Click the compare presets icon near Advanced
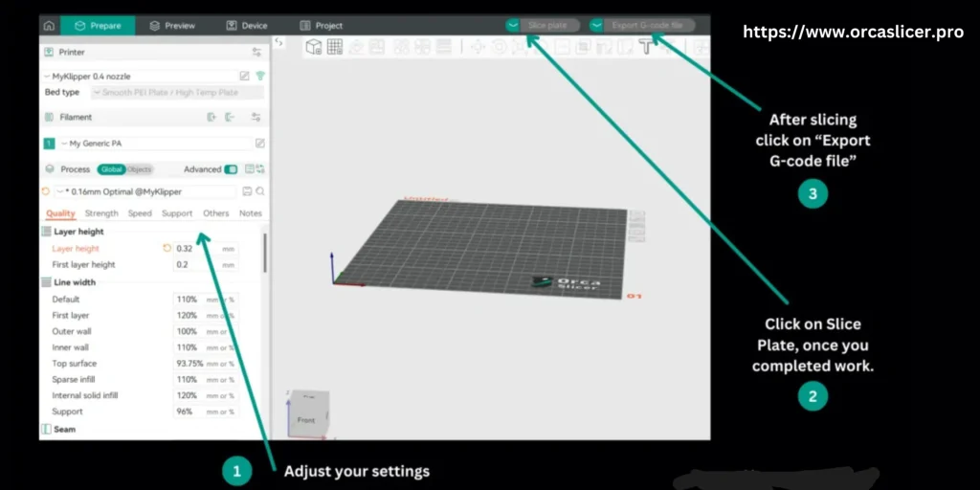 [x=260, y=169]
